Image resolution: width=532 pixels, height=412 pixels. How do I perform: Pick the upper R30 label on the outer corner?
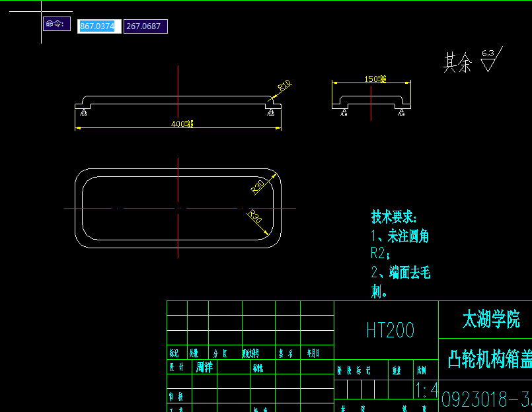click(x=258, y=187)
